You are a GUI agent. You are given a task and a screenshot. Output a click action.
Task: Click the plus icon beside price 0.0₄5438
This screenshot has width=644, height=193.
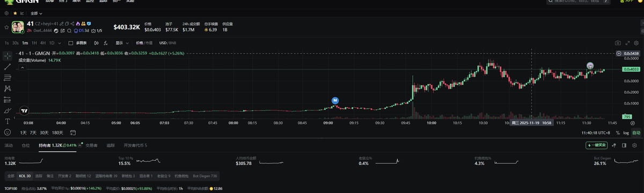[619, 54]
